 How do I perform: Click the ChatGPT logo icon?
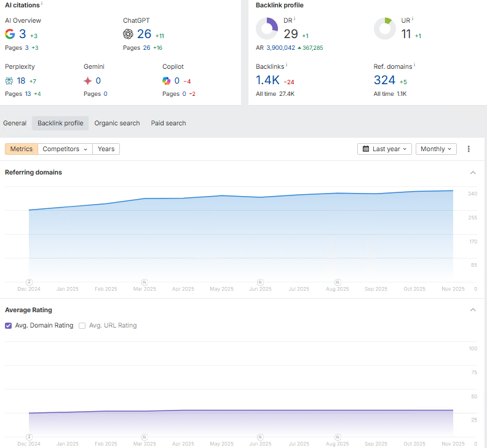coord(128,34)
